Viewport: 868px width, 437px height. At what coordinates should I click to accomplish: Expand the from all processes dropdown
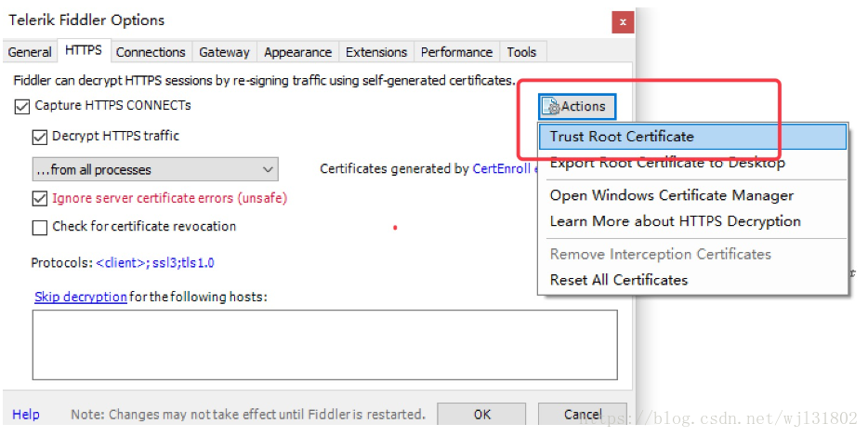pyautogui.click(x=155, y=169)
